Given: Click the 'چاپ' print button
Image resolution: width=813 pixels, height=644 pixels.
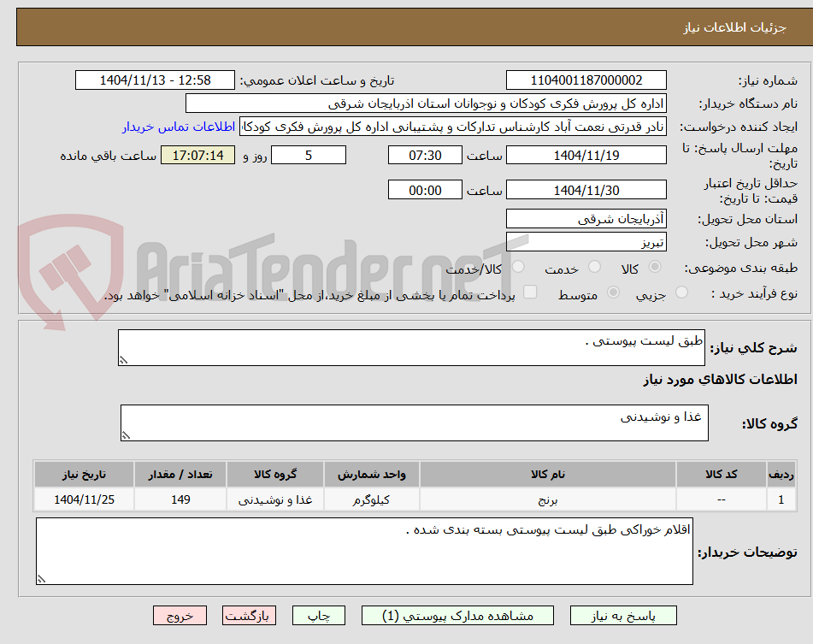Looking at the screenshot, I should 319,616.
